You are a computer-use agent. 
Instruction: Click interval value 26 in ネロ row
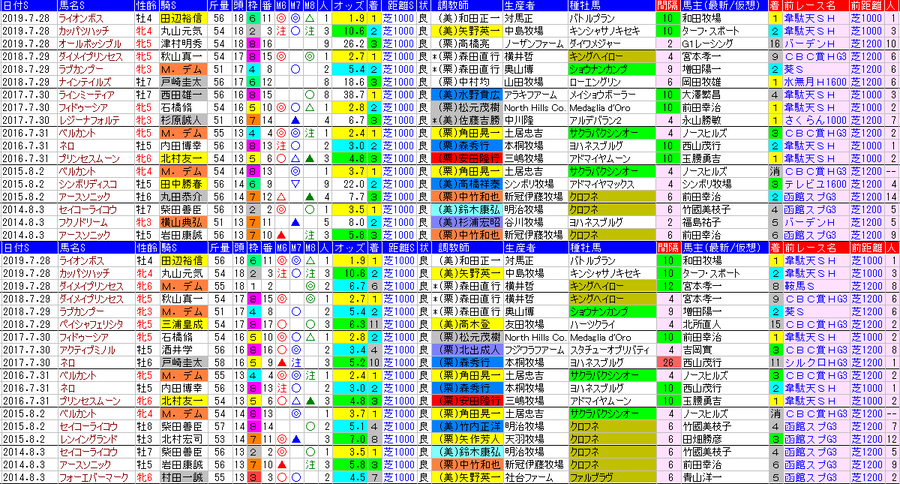[x=668, y=362]
